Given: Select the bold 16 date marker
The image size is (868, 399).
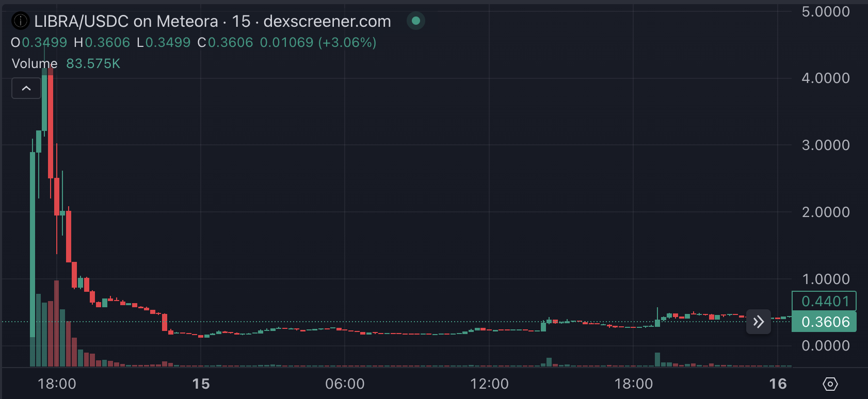Looking at the screenshot, I should click(x=778, y=384).
